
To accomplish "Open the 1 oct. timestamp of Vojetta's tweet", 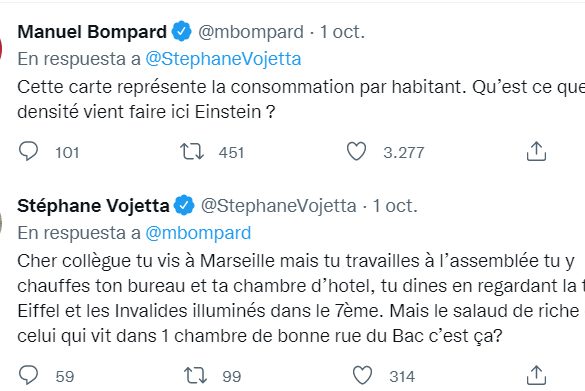I will [x=395, y=206].
